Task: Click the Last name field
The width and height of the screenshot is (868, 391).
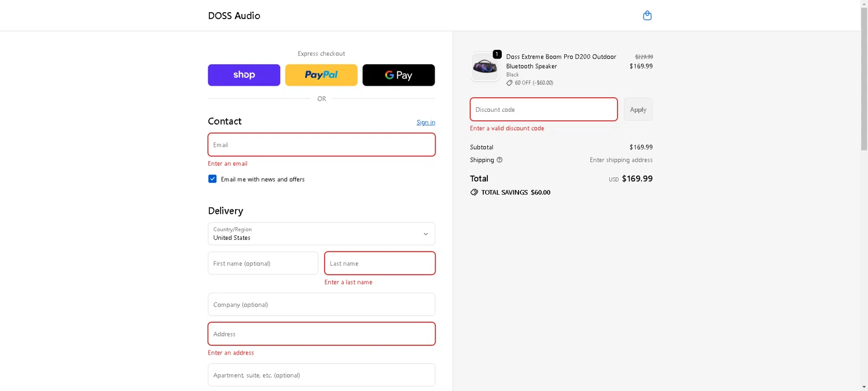Action: (x=380, y=264)
